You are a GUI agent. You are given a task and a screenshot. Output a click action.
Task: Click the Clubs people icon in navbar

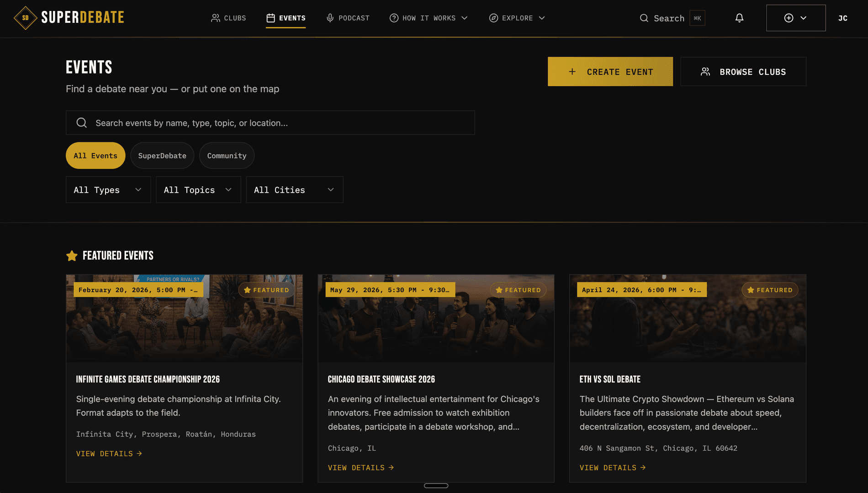pyautogui.click(x=215, y=18)
